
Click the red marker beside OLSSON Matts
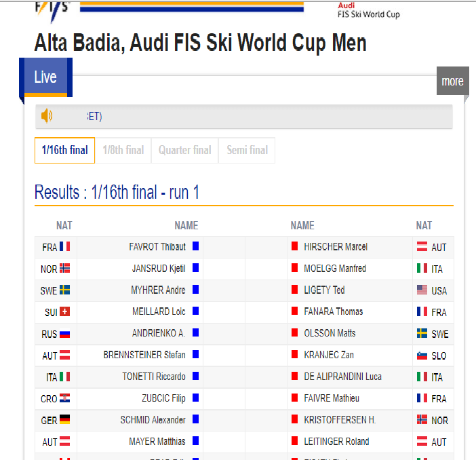coord(294,332)
